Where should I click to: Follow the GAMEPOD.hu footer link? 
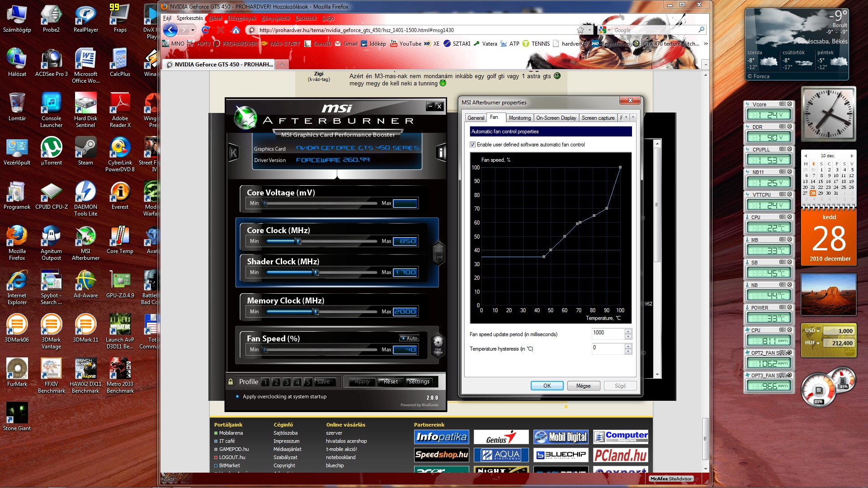click(234, 449)
